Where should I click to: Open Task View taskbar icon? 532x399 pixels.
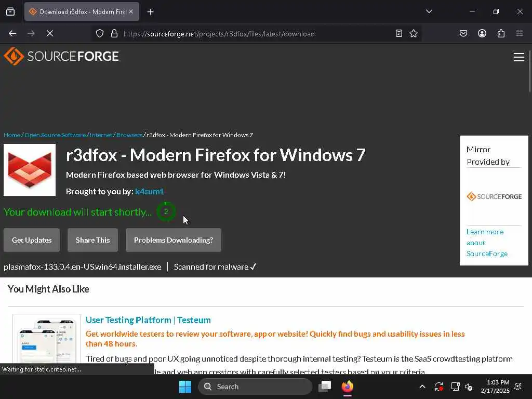325,387
